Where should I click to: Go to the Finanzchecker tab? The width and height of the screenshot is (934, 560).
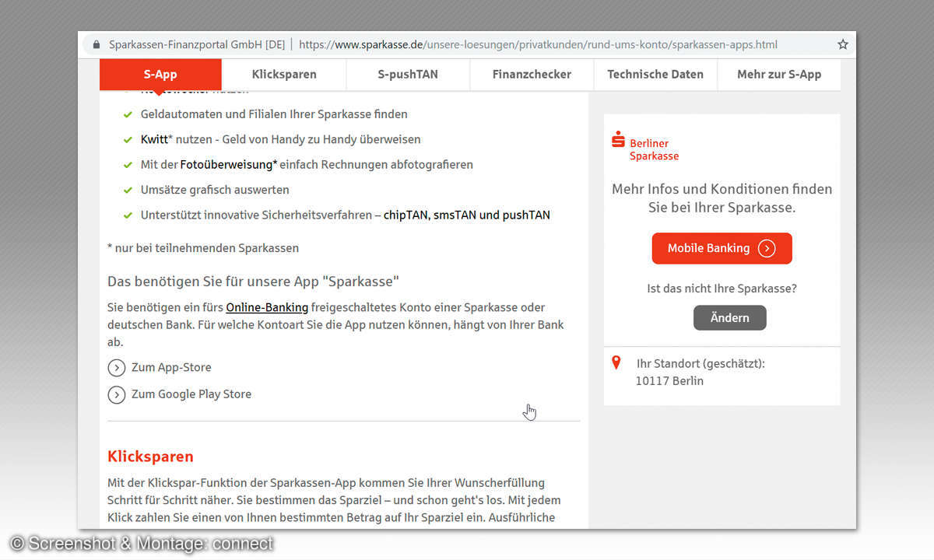[532, 75]
